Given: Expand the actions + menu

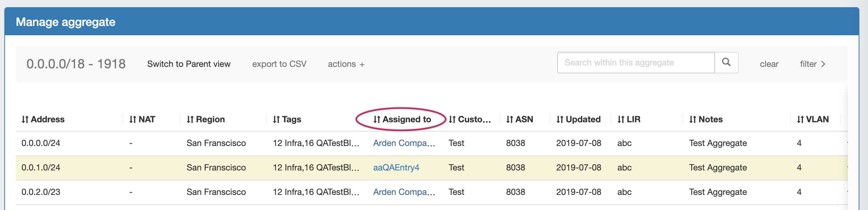Looking at the screenshot, I should pyautogui.click(x=346, y=64).
